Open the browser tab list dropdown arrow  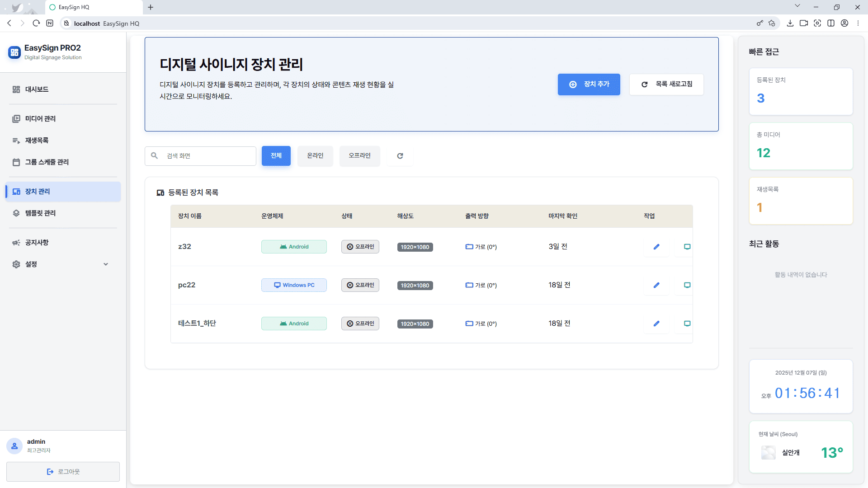(797, 6)
